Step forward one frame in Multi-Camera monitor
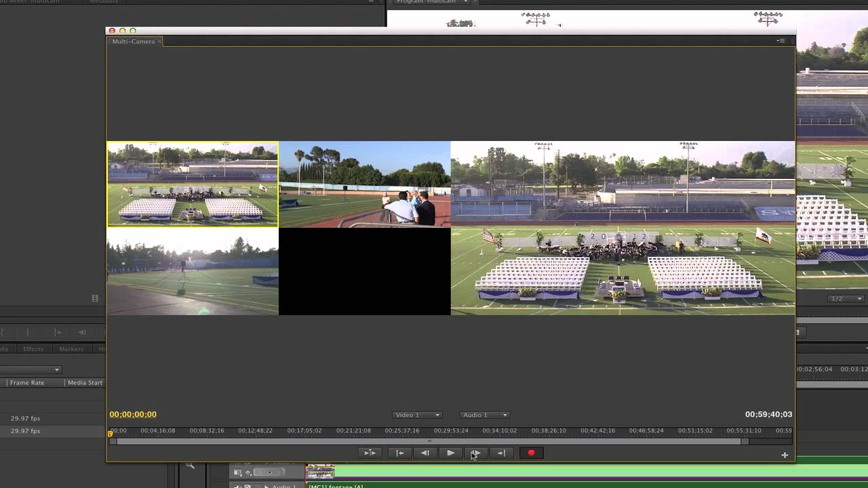 coord(476,453)
